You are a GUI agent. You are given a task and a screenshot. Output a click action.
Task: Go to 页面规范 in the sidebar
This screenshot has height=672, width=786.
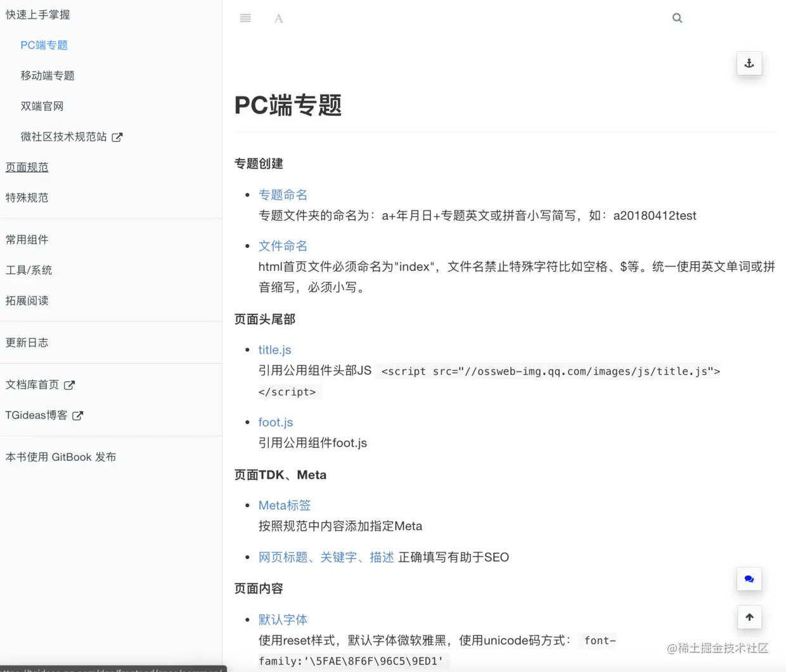(27, 167)
